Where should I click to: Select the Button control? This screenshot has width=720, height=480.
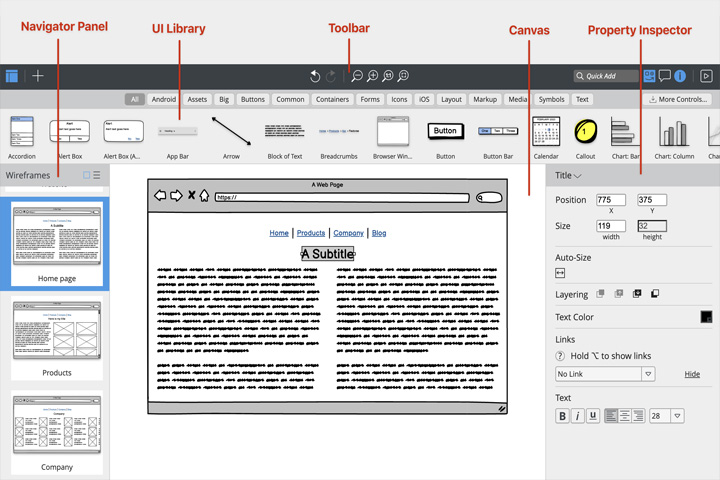[x=445, y=137]
